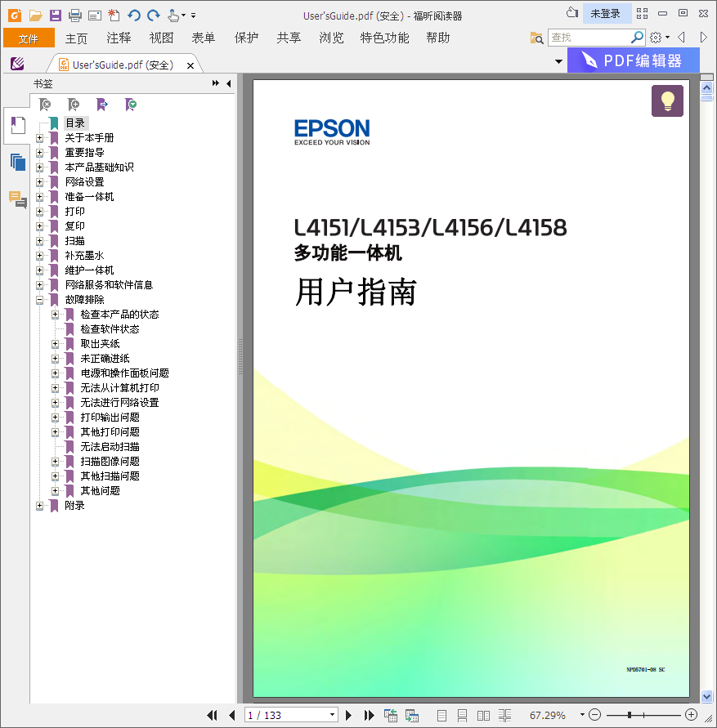
Task: Click the Redo arrow icon
Action: (x=154, y=16)
